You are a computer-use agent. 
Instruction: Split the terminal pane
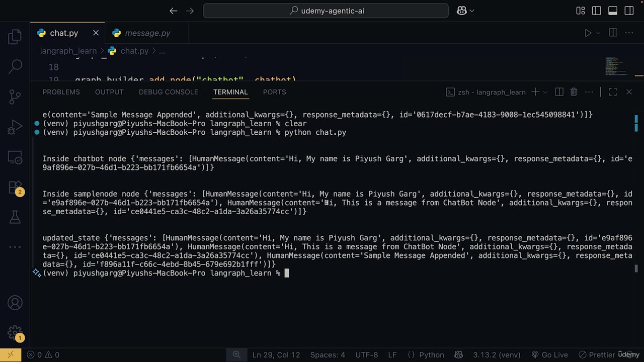click(559, 92)
